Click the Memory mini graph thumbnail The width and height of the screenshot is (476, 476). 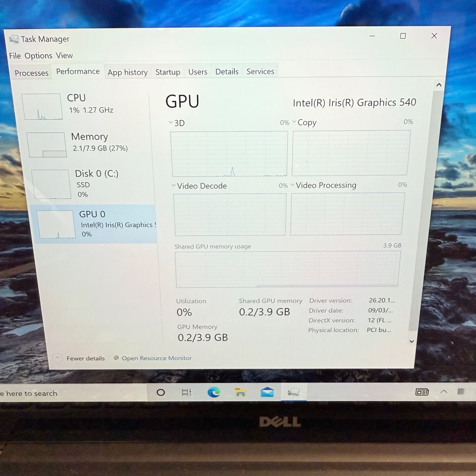[47, 145]
